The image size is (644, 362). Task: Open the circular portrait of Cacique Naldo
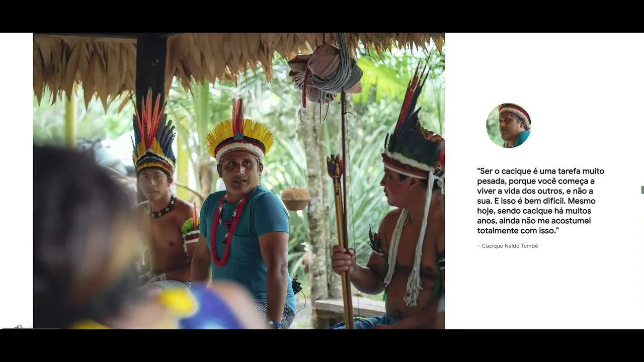(x=509, y=126)
